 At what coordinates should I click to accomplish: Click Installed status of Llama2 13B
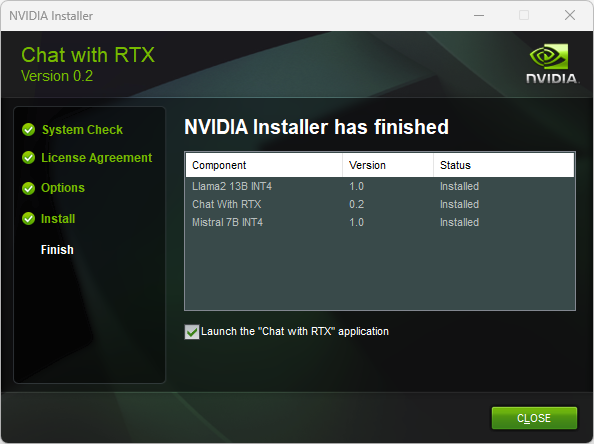(460, 186)
